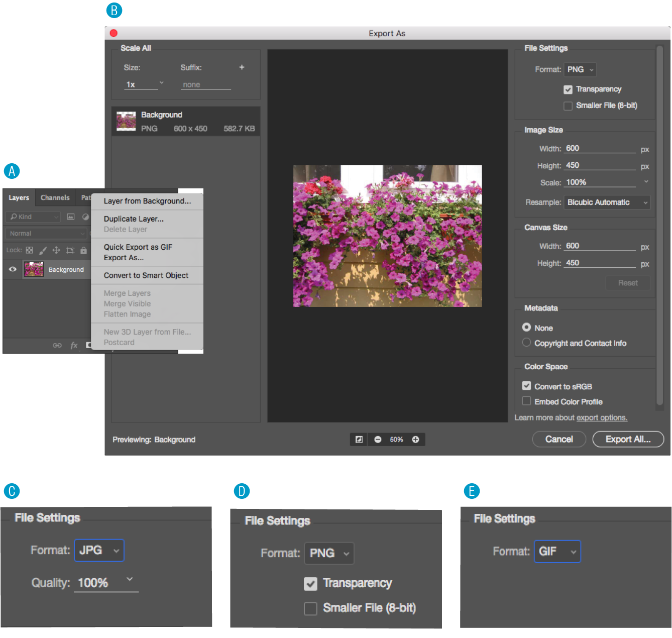Select Copyright and Contact Info metadata option

click(x=526, y=343)
